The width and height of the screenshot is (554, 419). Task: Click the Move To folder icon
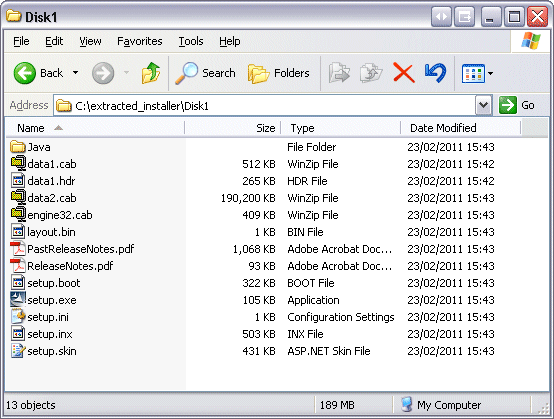(x=339, y=73)
